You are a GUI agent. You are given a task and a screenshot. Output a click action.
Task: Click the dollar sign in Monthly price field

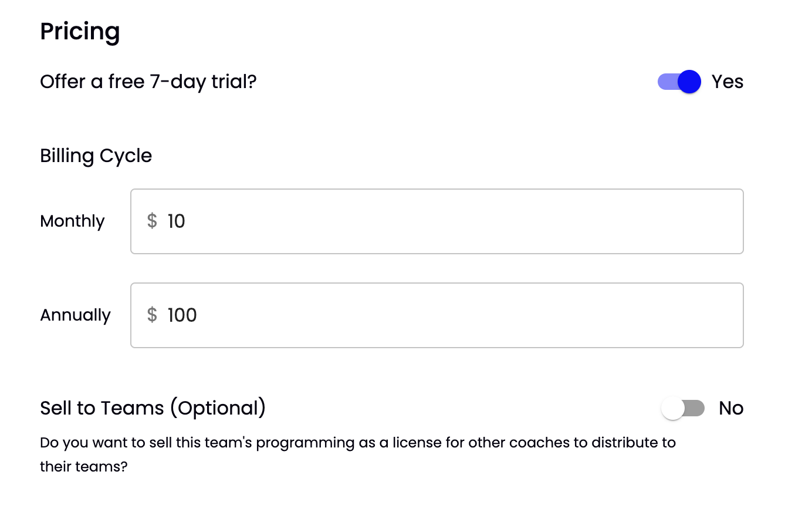(x=153, y=221)
